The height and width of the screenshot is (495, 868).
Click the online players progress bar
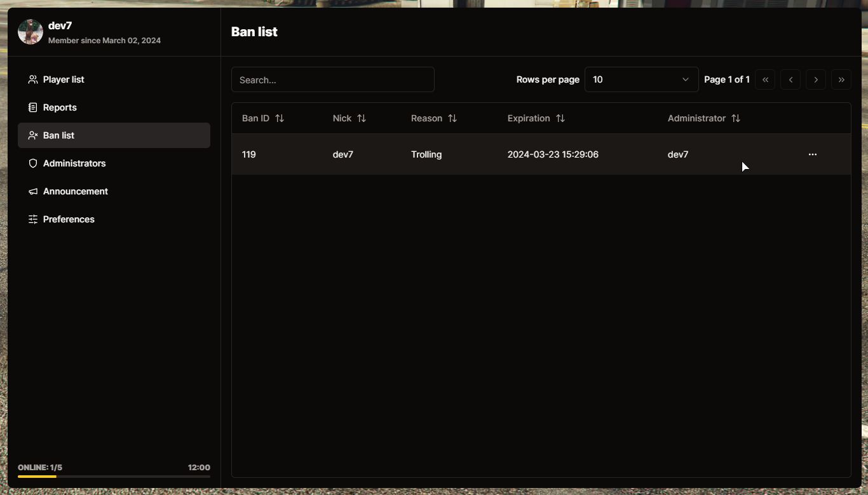(x=114, y=476)
